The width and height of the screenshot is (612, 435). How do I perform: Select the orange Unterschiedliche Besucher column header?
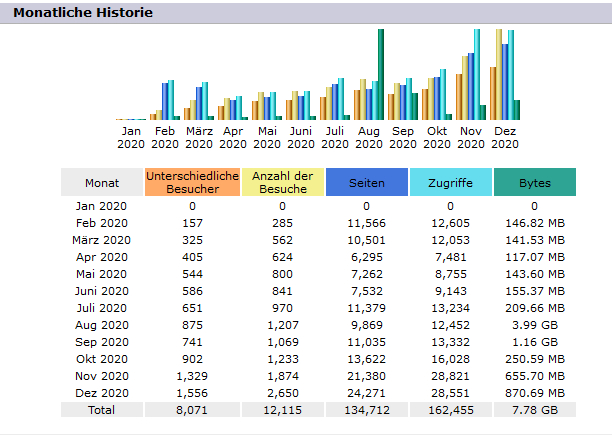193,183
